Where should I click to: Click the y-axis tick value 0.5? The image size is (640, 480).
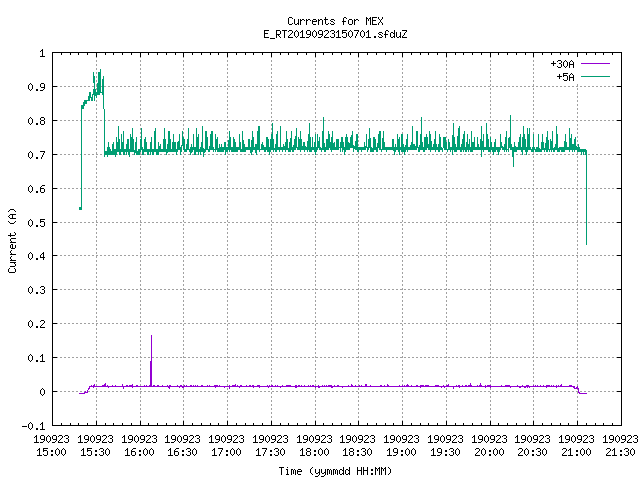point(36,223)
